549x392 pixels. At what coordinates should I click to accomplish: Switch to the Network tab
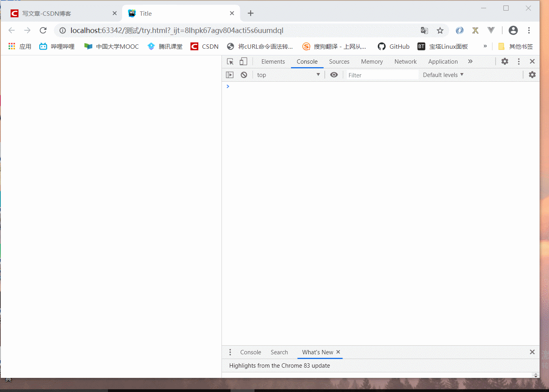406,62
